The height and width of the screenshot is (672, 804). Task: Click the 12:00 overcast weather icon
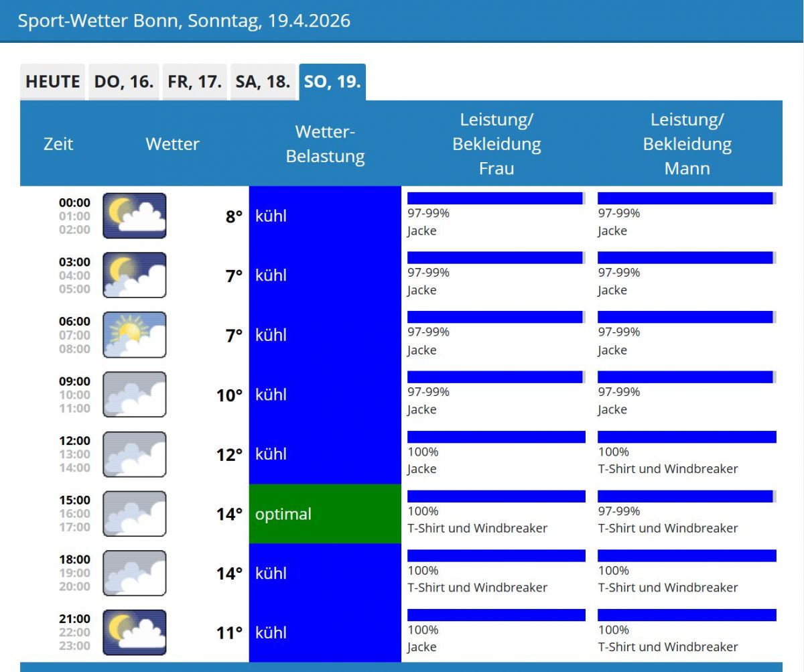pyautogui.click(x=134, y=454)
